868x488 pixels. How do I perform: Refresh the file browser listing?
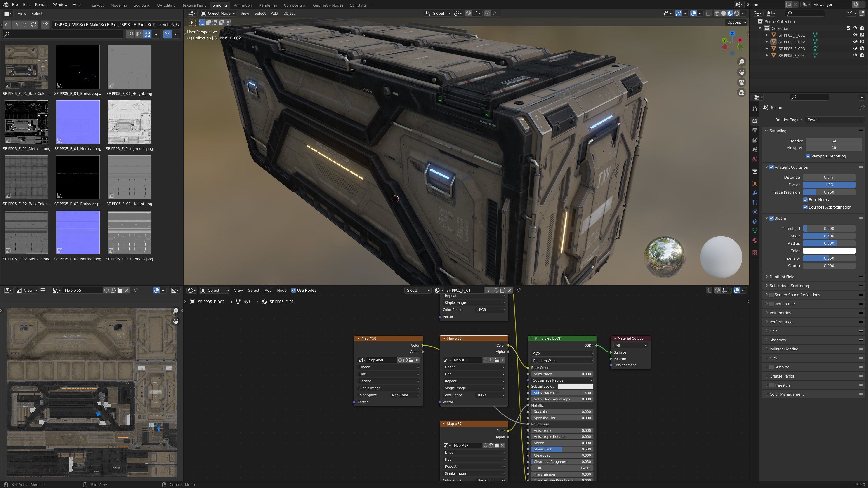pyautogui.click(x=33, y=25)
